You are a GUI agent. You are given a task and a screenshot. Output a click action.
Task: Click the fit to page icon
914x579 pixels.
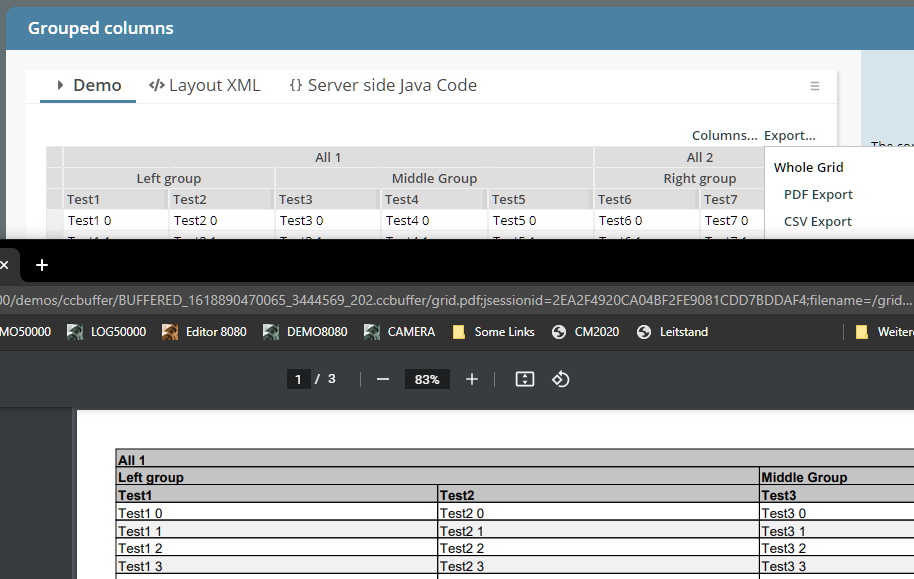(525, 379)
